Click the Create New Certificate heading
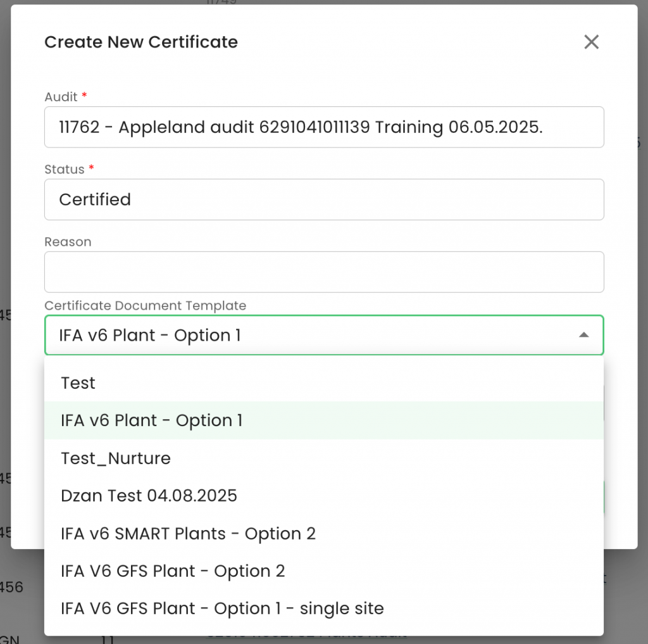 141,42
